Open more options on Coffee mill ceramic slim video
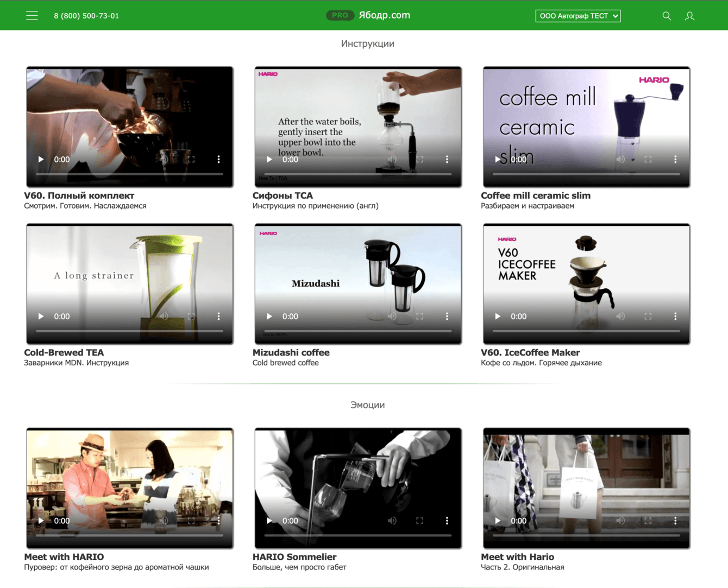This screenshot has width=728, height=588. pos(675,160)
